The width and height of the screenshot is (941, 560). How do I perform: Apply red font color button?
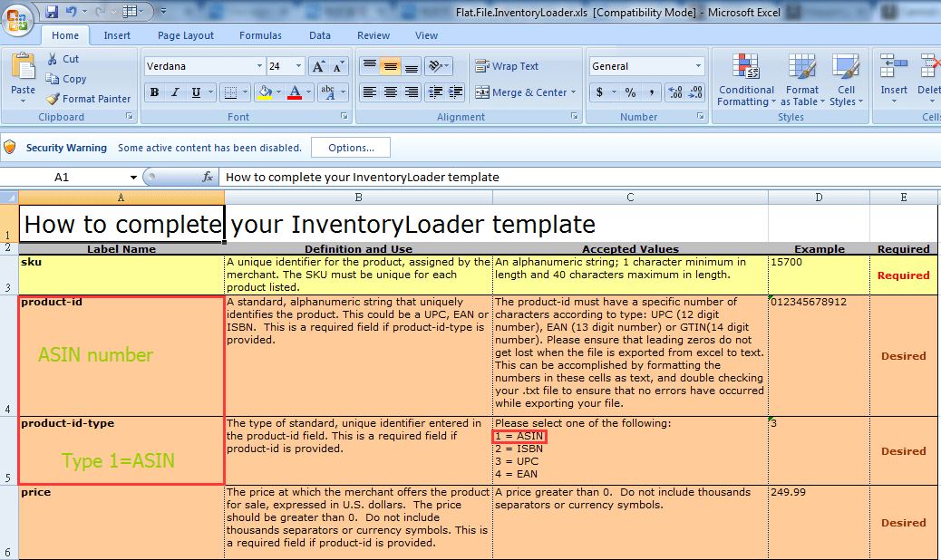[x=295, y=92]
